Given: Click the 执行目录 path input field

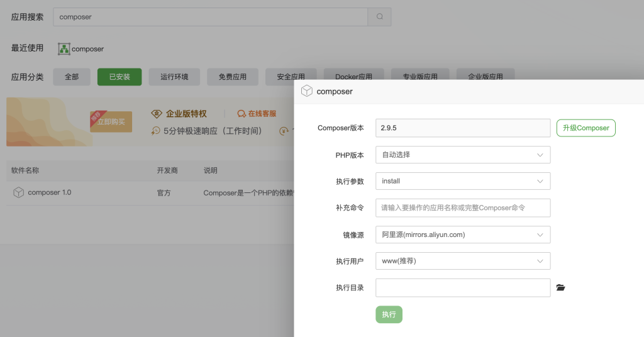Looking at the screenshot, I should coord(463,288).
